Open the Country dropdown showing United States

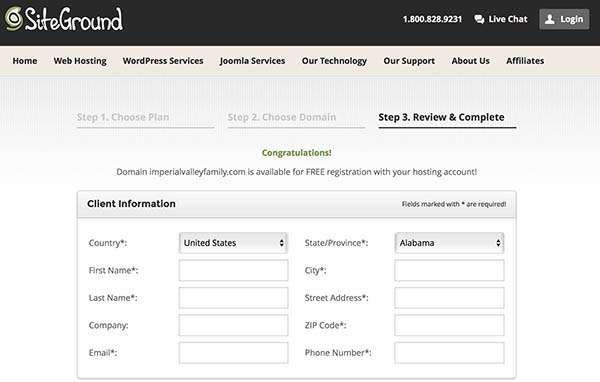[x=233, y=243]
